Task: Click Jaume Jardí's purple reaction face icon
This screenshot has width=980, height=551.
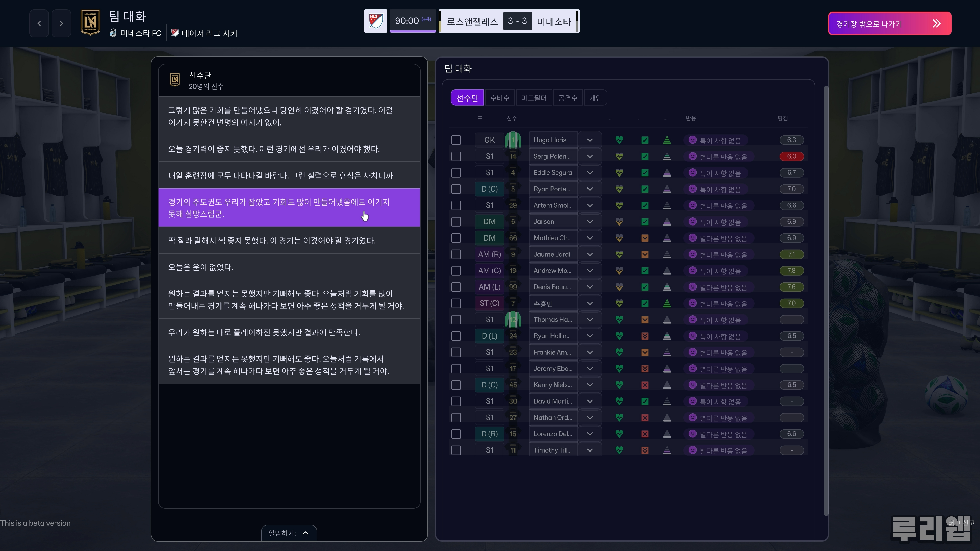Action: click(692, 254)
